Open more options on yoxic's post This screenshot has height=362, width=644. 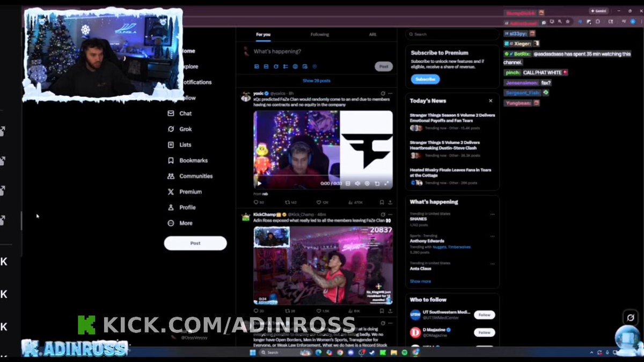pyautogui.click(x=391, y=93)
